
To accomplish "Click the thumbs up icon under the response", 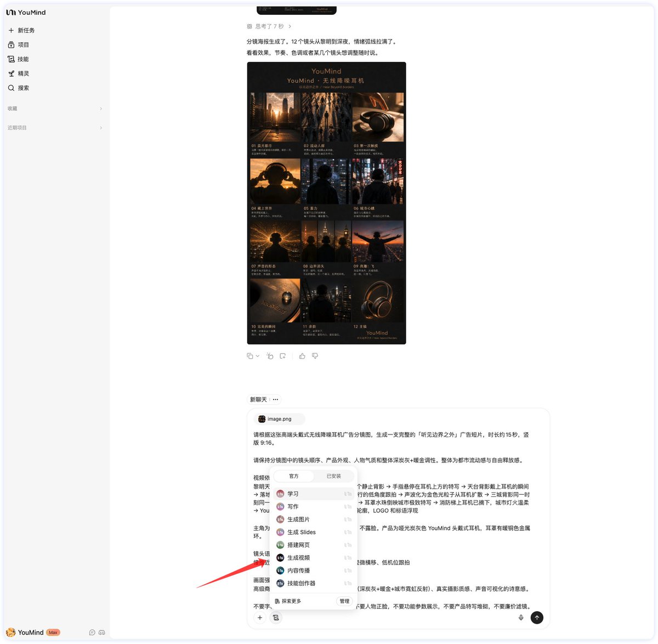I will 302,356.
